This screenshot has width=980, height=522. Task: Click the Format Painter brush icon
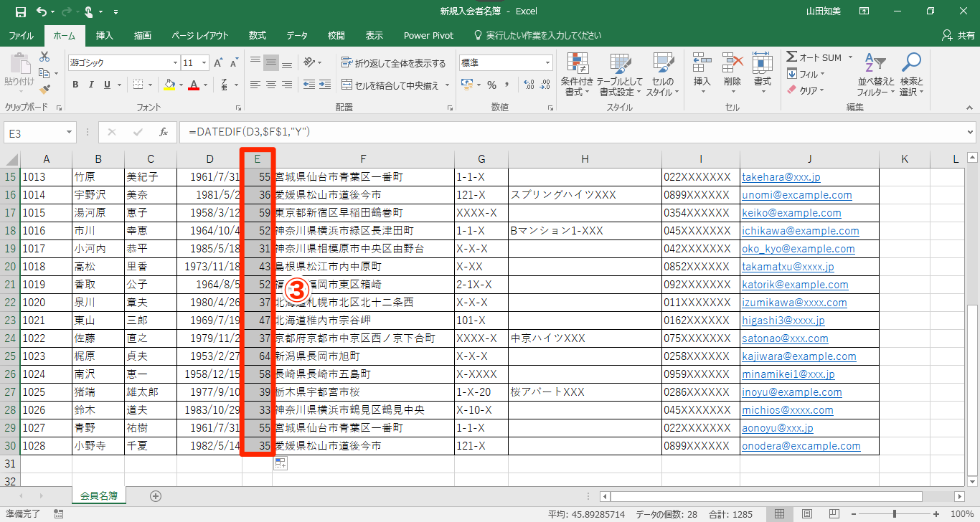pyautogui.click(x=44, y=90)
